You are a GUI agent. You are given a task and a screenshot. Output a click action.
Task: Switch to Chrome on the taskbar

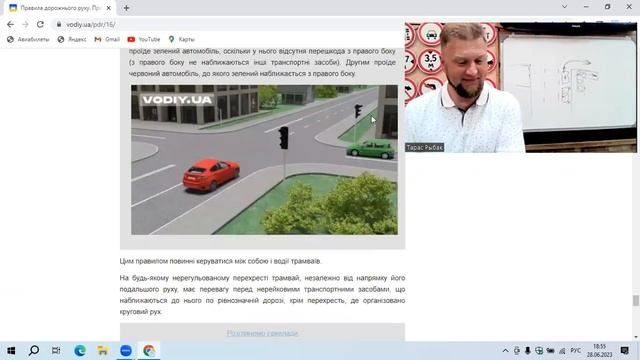[149, 350]
